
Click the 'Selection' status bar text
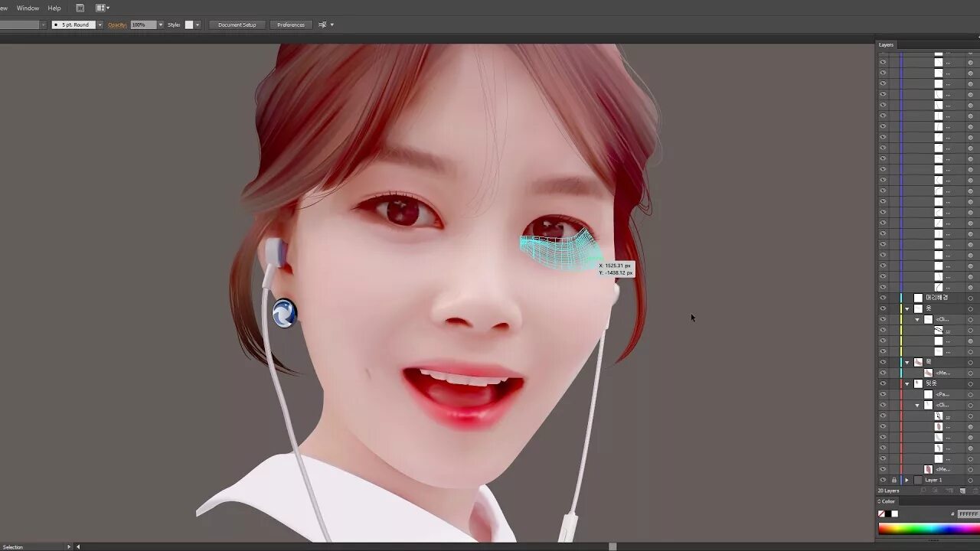[x=13, y=546]
